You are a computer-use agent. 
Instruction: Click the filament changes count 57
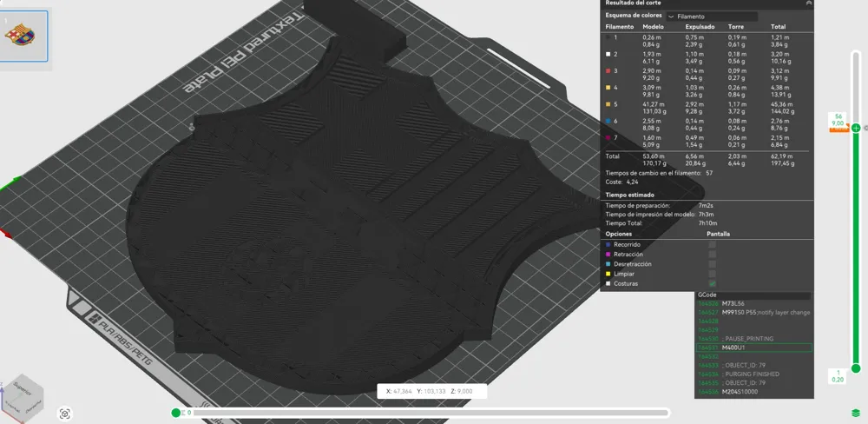(x=709, y=174)
